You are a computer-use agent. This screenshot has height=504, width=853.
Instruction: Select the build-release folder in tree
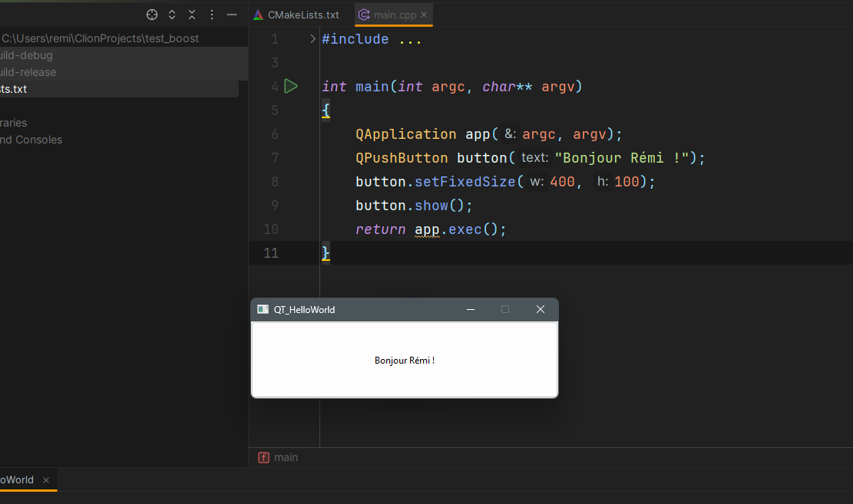tap(28, 72)
